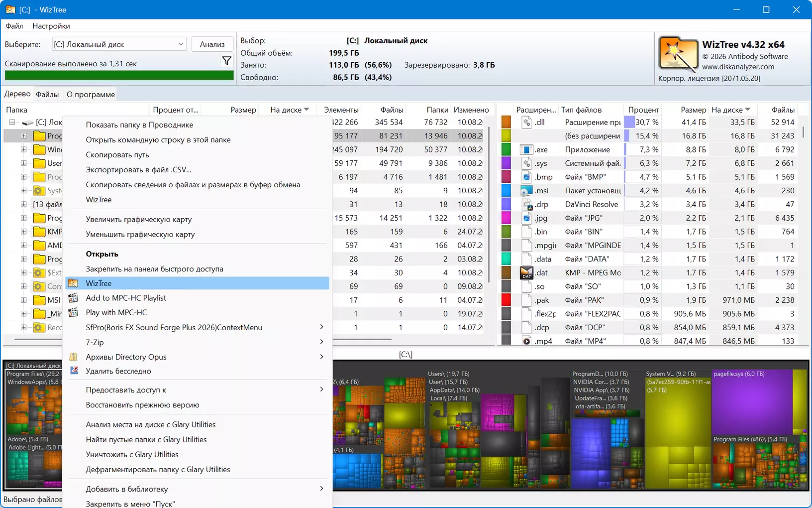This screenshot has height=508, width=812.
Task: Choose Уничтожить с Glary Utilities
Action: click(132, 454)
